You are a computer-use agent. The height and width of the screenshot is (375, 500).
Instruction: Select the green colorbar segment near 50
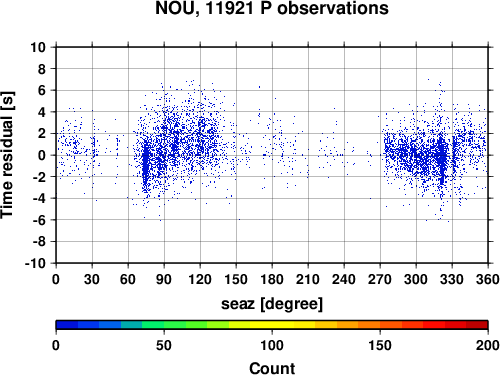153,325
